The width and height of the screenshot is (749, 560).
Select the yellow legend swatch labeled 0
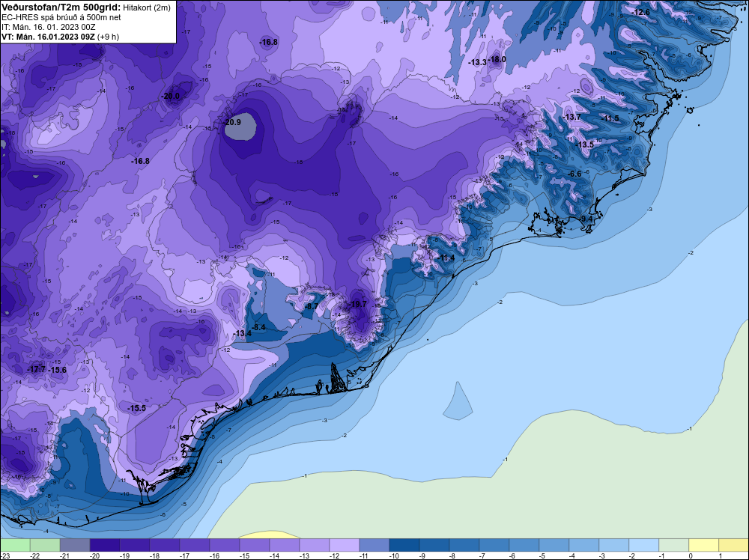click(704, 545)
